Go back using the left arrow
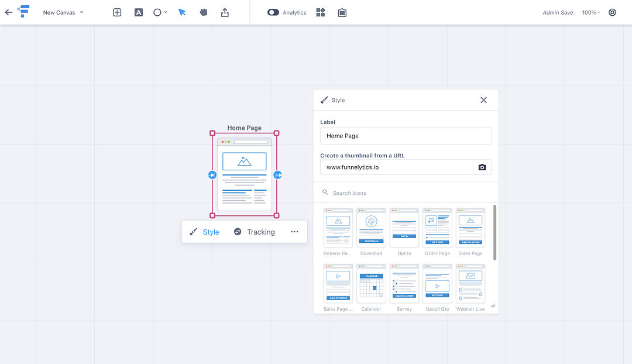632x364 pixels. [x=8, y=12]
